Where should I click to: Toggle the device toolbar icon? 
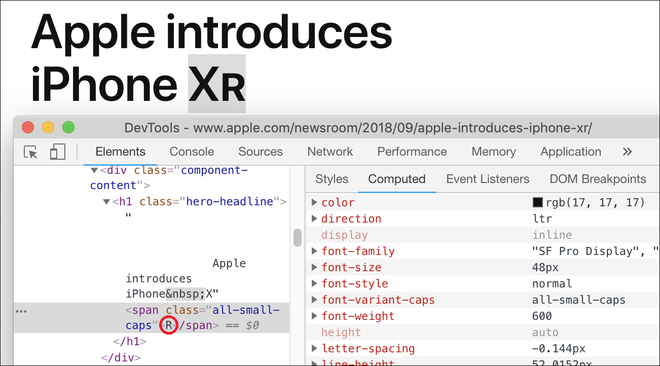point(57,152)
